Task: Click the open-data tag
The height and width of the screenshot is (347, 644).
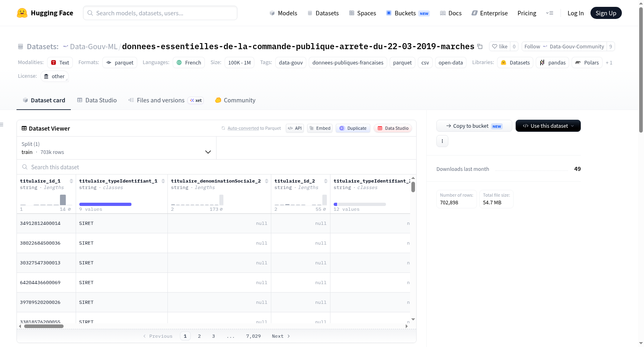Action: coord(451,62)
